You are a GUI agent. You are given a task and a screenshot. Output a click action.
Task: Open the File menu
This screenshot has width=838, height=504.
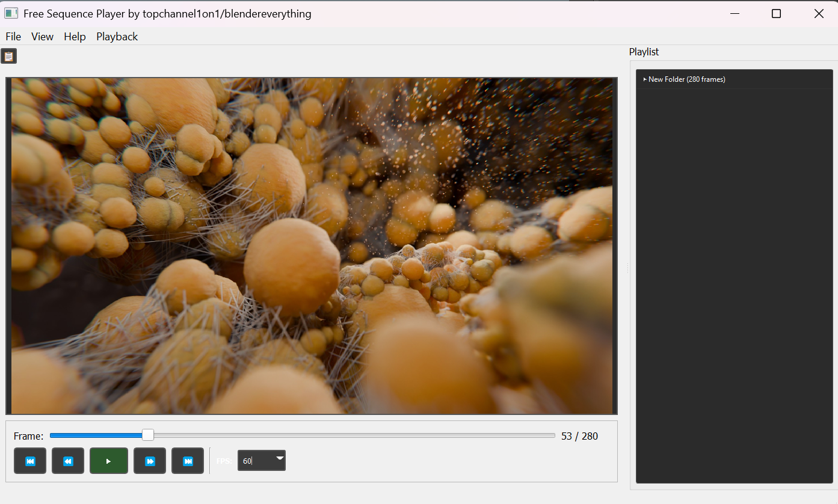[x=13, y=36]
